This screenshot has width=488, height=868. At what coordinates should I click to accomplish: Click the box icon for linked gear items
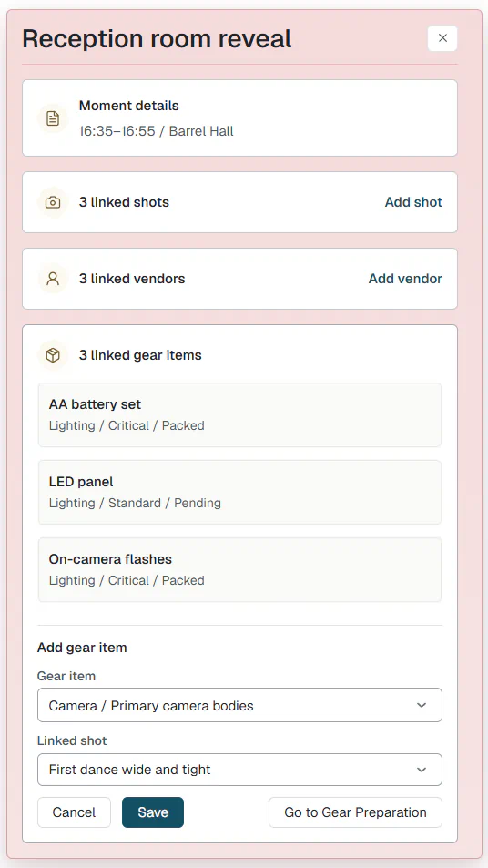(x=53, y=355)
